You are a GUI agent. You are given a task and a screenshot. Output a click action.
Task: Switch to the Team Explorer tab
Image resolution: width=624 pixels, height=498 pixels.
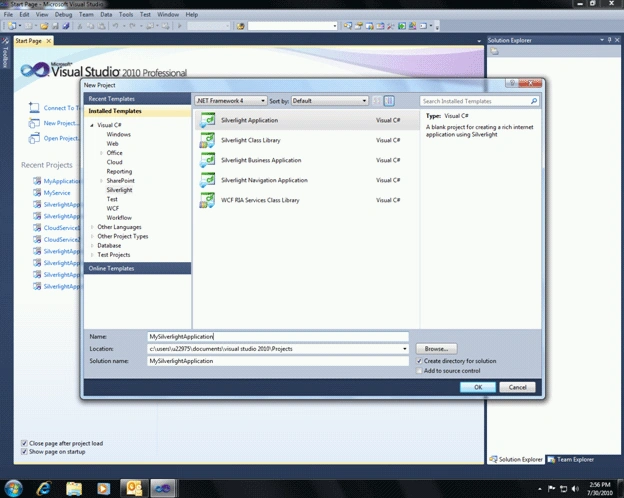(571, 459)
